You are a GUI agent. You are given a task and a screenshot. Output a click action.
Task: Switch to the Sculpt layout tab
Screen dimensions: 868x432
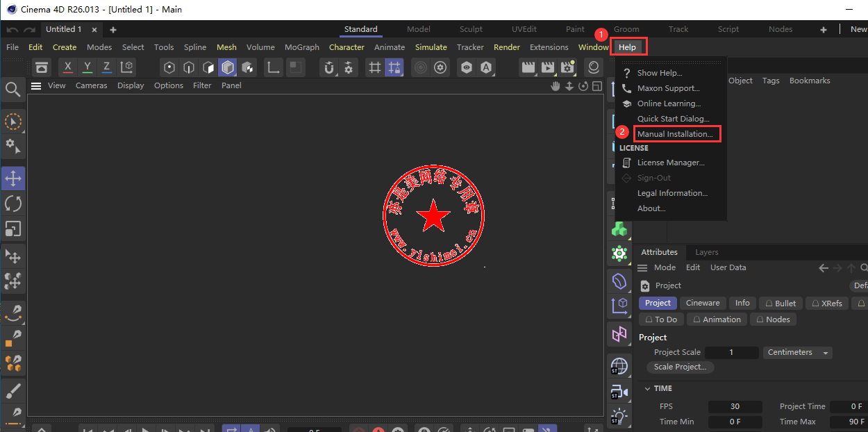(x=471, y=29)
